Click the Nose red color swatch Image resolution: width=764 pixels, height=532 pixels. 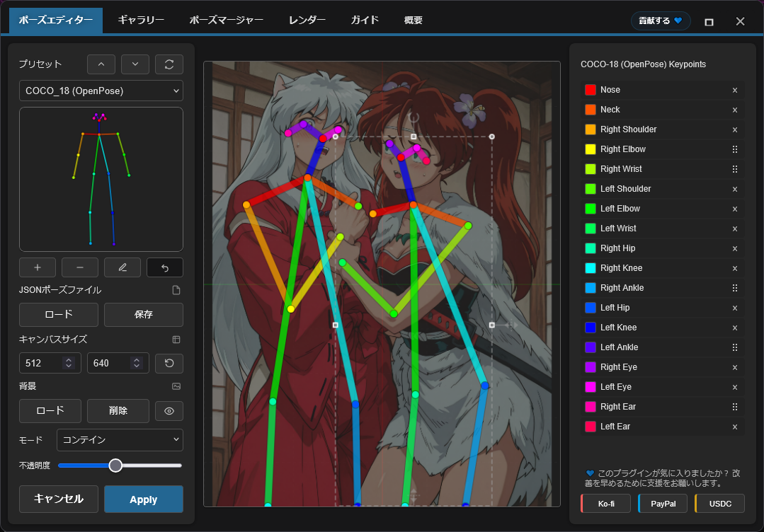pyautogui.click(x=590, y=90)
